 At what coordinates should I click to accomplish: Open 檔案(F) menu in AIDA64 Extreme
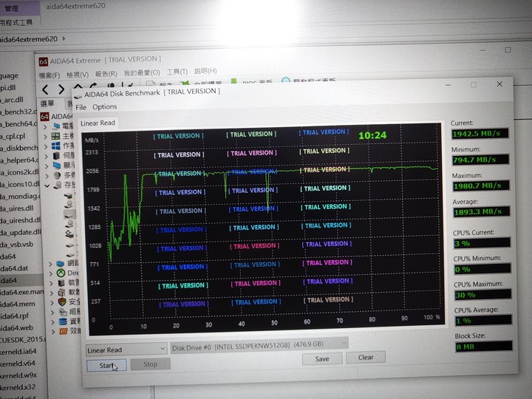[x=50, y=75]
